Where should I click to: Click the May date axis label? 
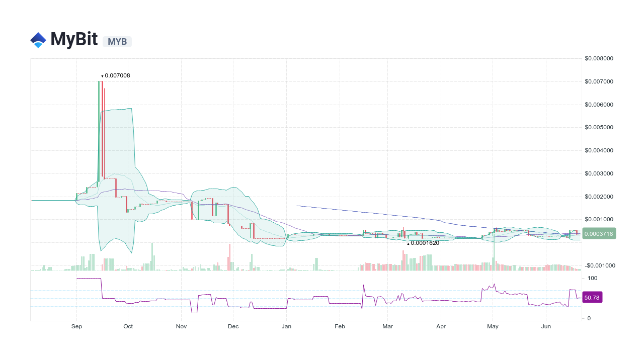pos(493,326)
